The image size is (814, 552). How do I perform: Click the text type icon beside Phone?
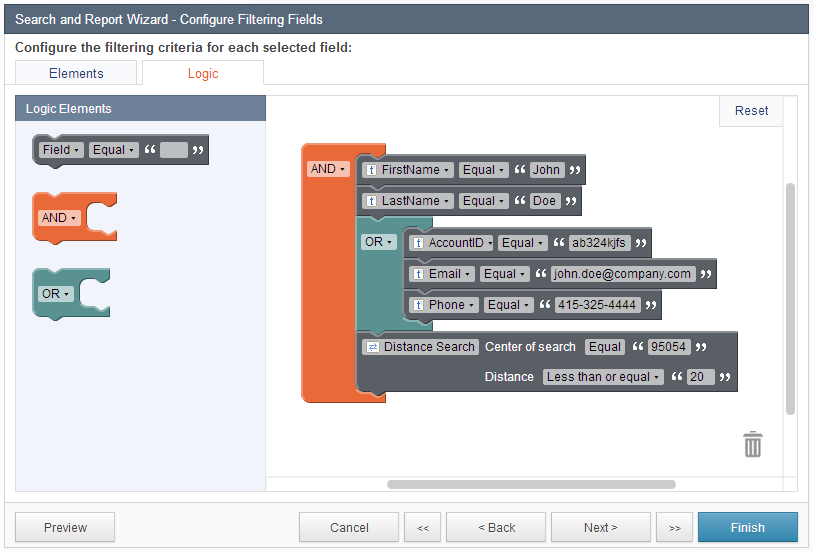[418, 305]
